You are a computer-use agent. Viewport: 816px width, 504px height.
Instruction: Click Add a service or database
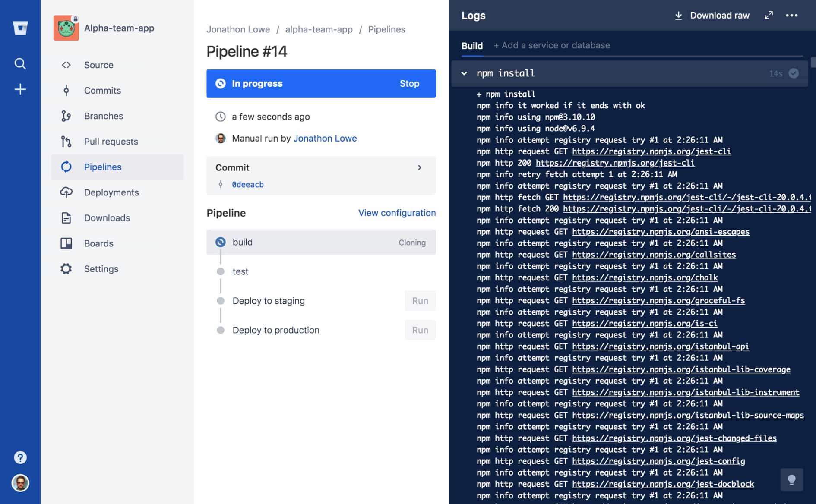click(x=552, y=45)
